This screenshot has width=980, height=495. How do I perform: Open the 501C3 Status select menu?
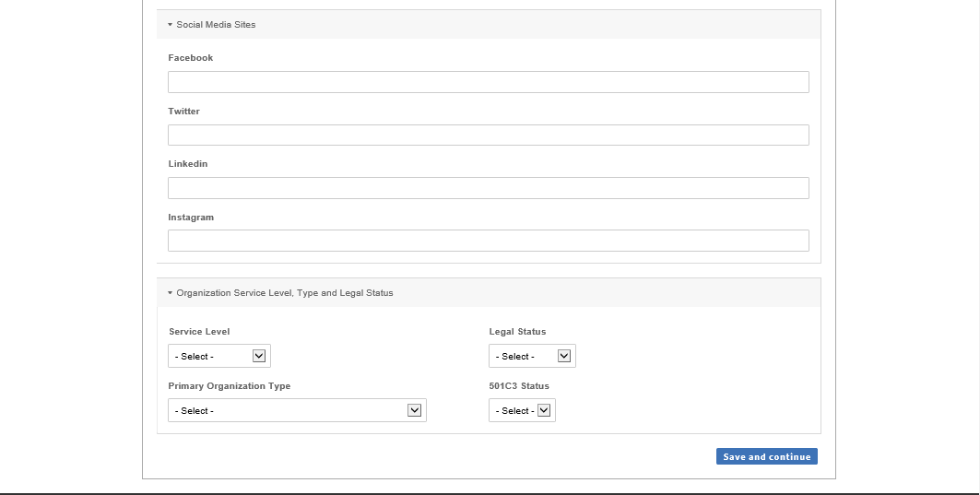click(522, 410)
